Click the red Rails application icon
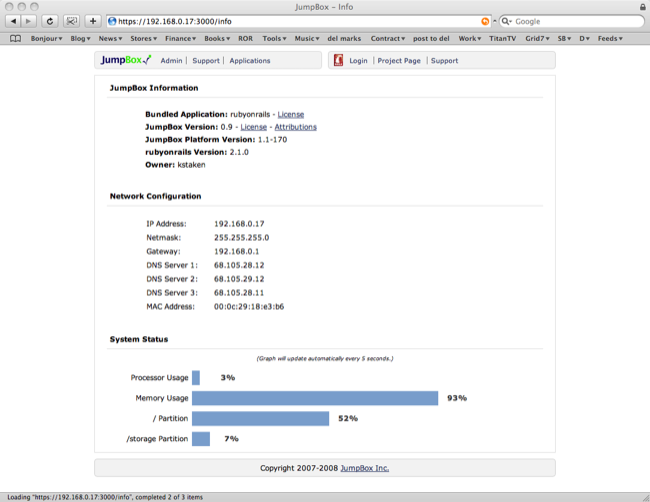 point(338,60)
